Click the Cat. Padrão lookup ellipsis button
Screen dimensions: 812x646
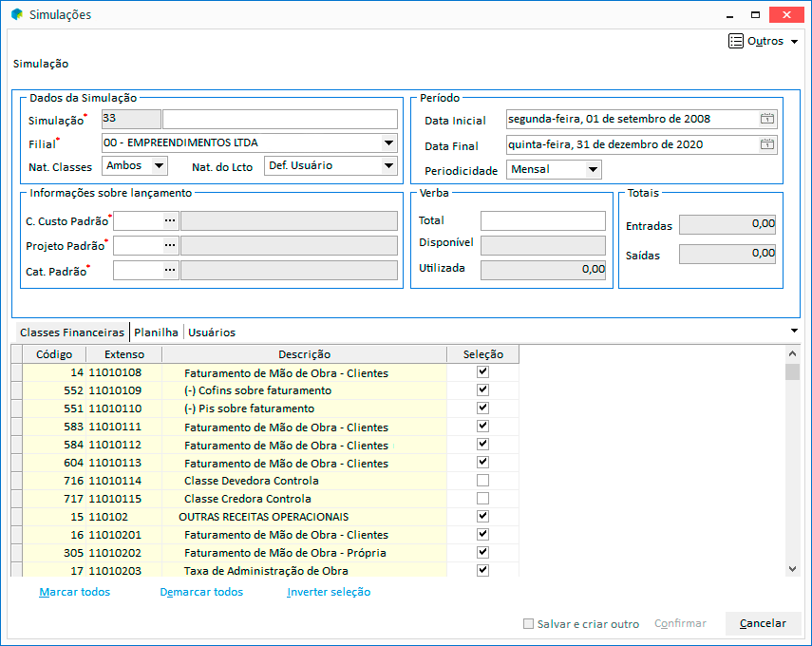coord(170,270)
